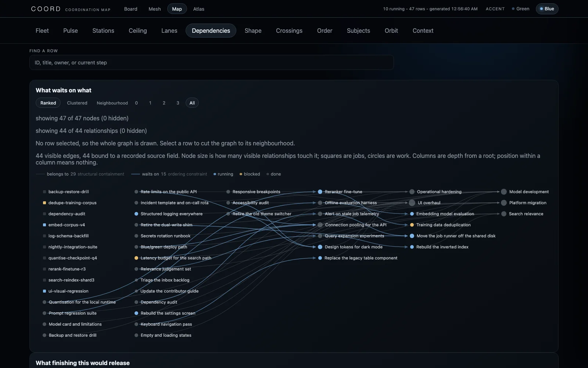The width and height of the screenshot is (588, 368).
Task: Switch to the Crossings tab
Action: 289,31
